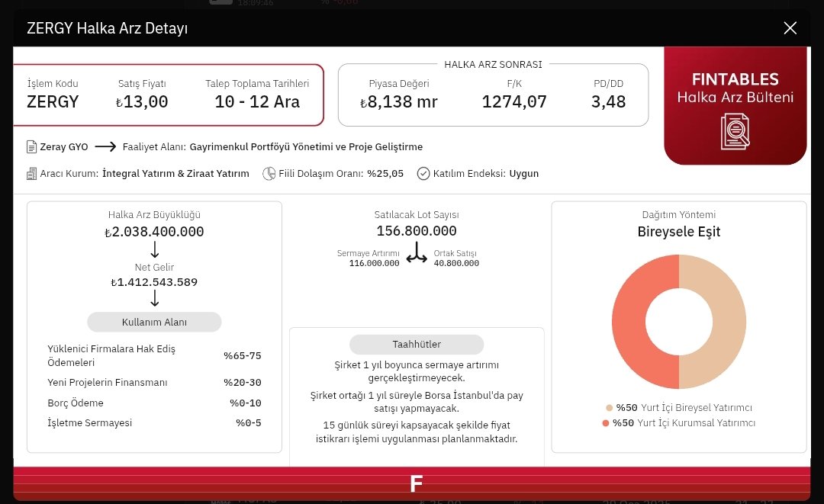Click the Katılım Endeksi checkmark icon
This screenshot has width=824, height=504.
(x=423, y=174)
